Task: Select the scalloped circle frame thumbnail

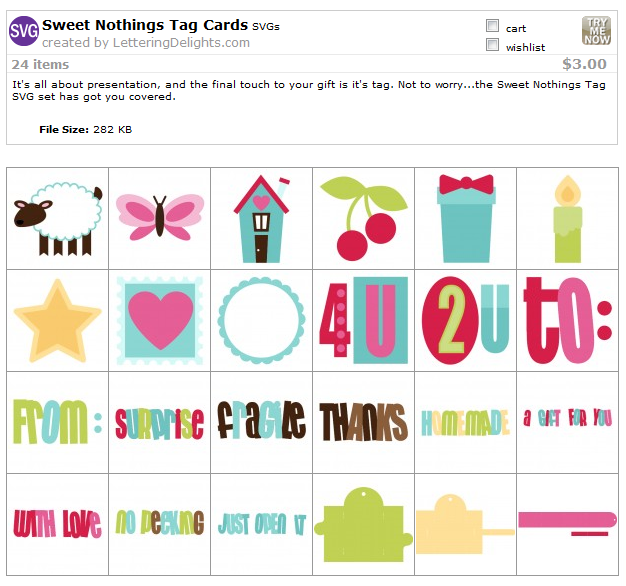Action: pos(261,321)
